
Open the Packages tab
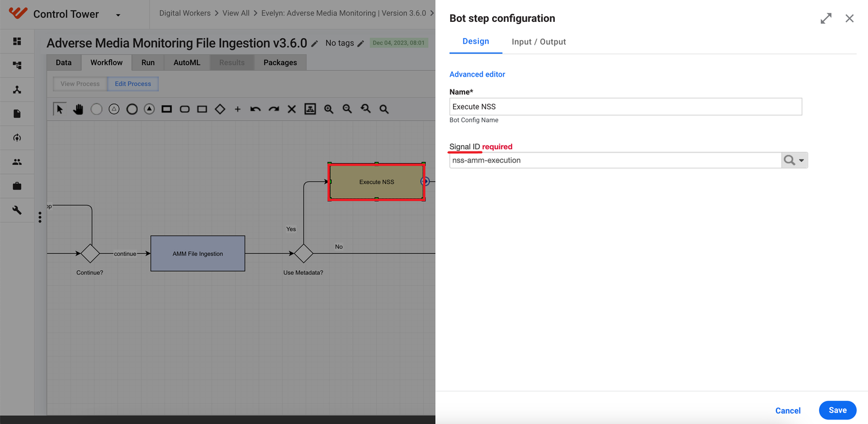pos(280,62)
